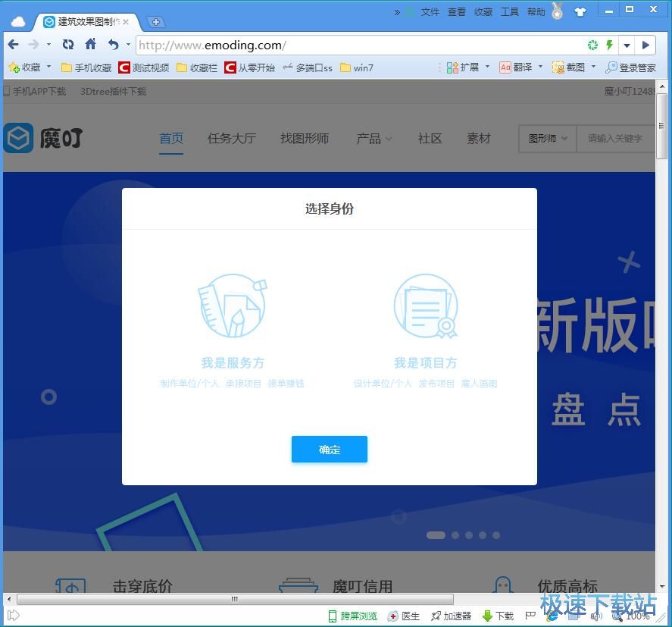672x627 pixels.
Task: Select the 我是服务方 identity option
Action: click(233, 362)
